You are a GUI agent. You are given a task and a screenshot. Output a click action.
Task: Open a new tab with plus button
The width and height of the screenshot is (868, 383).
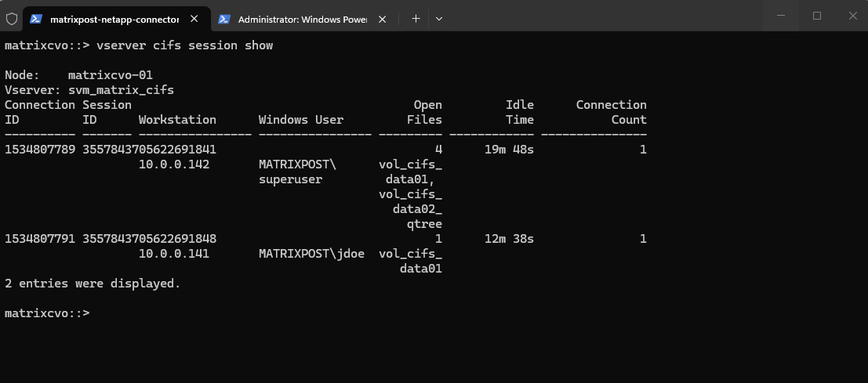[x=416, y=19]
